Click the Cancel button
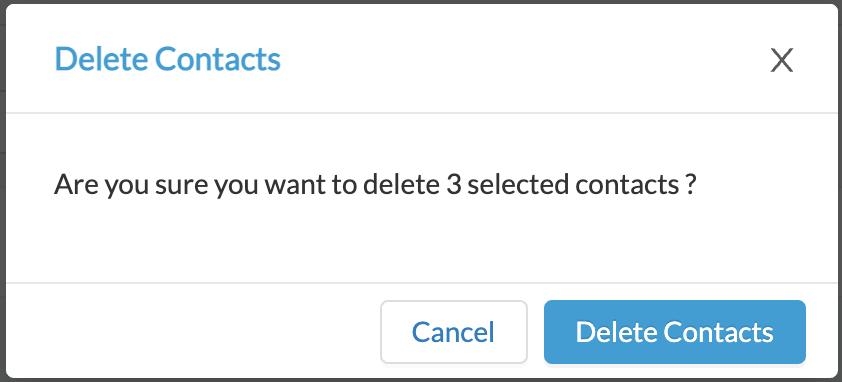 (454, 332)
